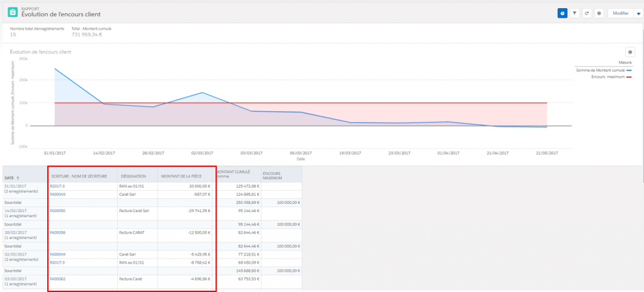Open the FA00062 entry link
Screen dimensions: 644x292
[x=57, y=278]
